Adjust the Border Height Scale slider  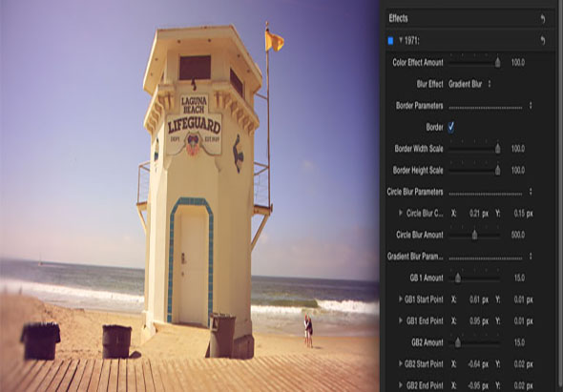(x=498, y=170)
